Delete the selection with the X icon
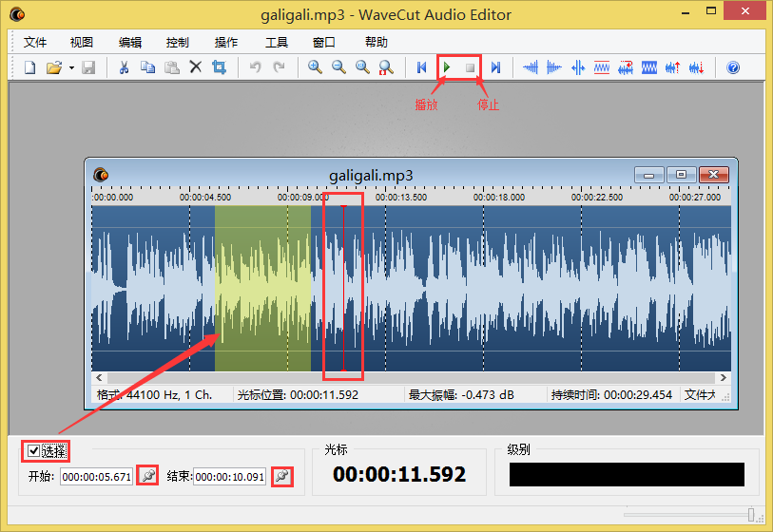The image size is (773, 532). pyautogui.click(x=196, y=67)
